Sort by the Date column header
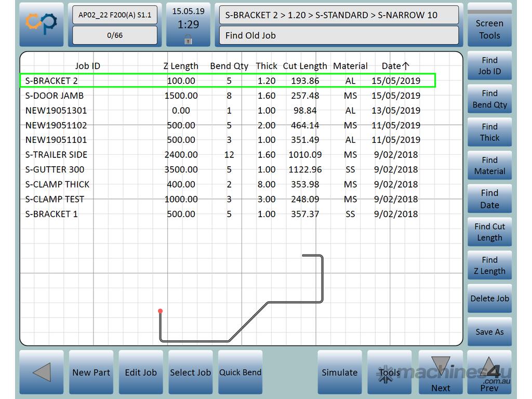532x399 pixels. 395,66
